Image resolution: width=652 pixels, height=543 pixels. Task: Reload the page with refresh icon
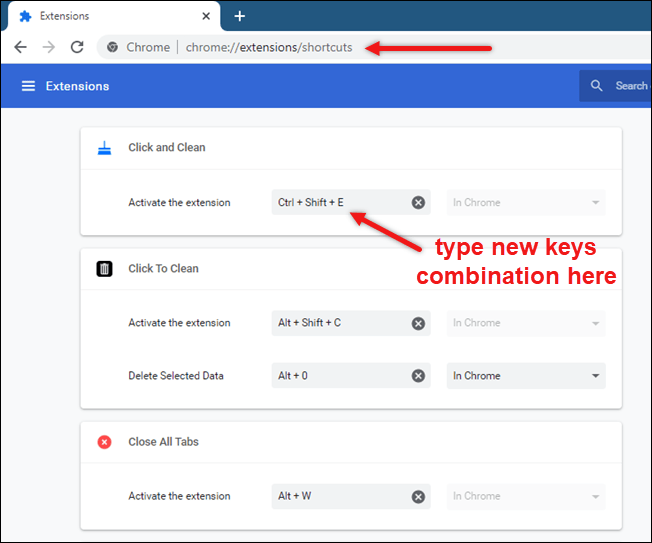77,47
